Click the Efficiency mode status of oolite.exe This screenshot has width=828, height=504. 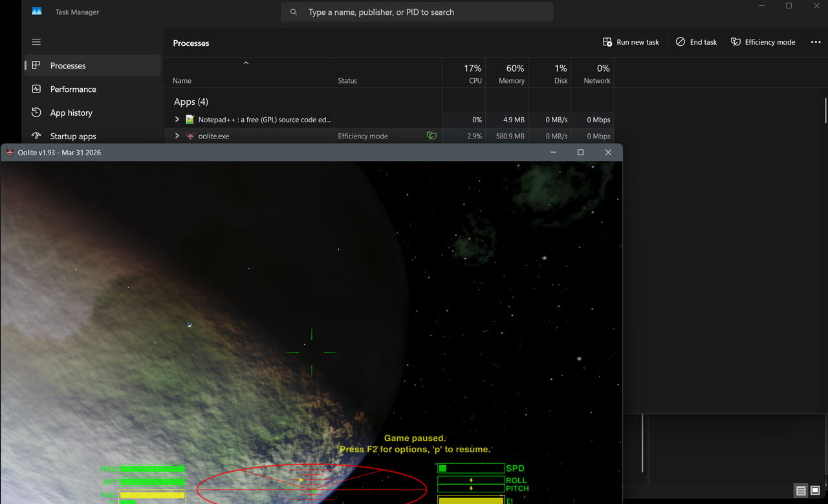coord(363,136)
